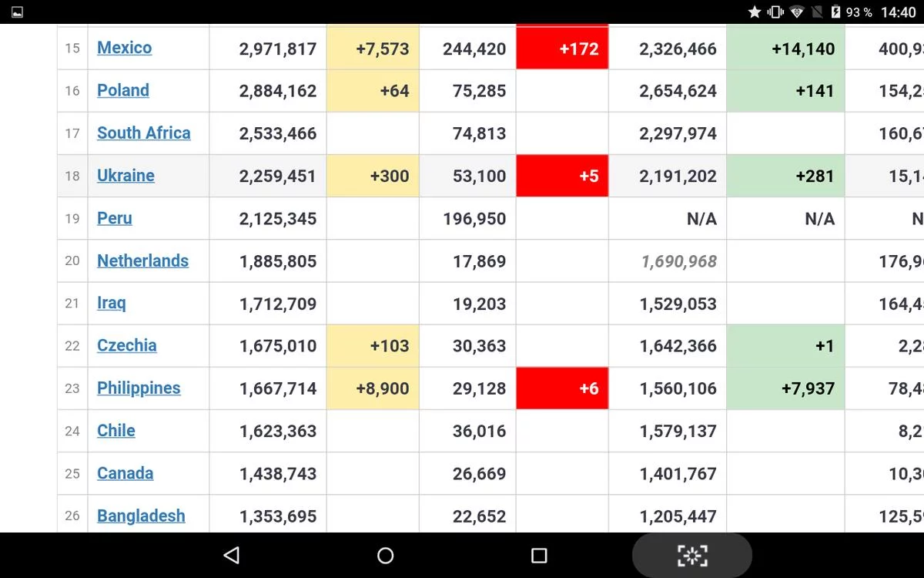Open the Peru country link
The width and height of the screenshot is (924, 578).
[x=115, y=218]
